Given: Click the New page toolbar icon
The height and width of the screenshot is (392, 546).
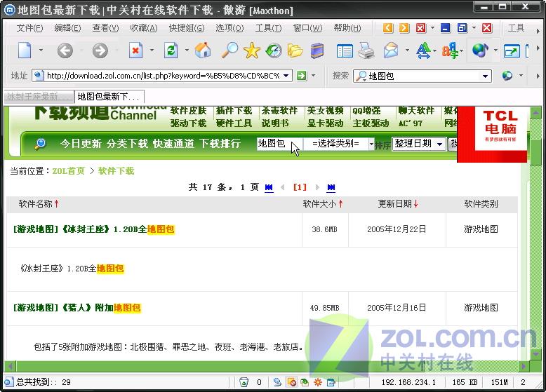Looking at the screenshot, I should coord(25,50).
